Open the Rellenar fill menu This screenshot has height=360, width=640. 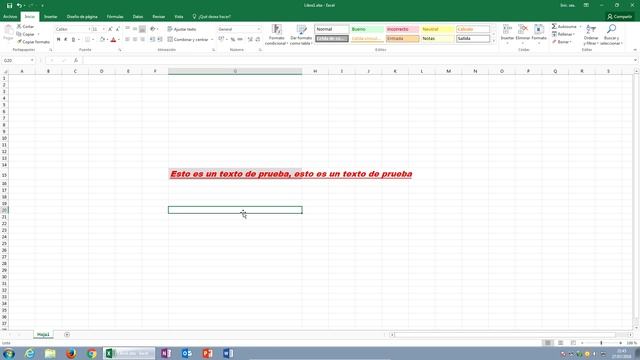(x=564, y=34)
